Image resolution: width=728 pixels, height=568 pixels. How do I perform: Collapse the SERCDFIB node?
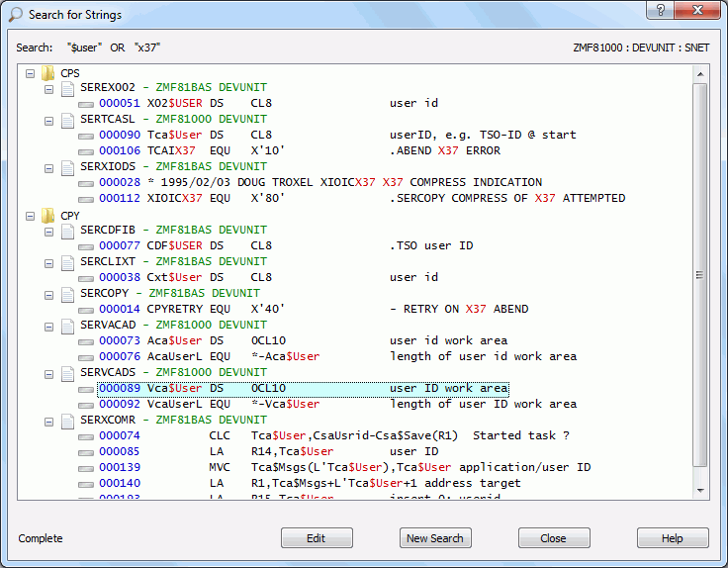point(48,232)
